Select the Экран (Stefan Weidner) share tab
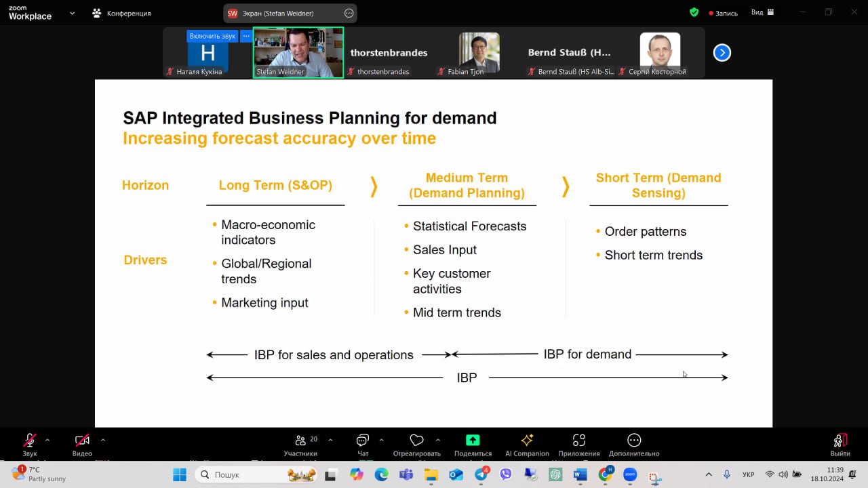Viewport: 868px width, 488px height. pyautogui.click(x=290, y=13)
